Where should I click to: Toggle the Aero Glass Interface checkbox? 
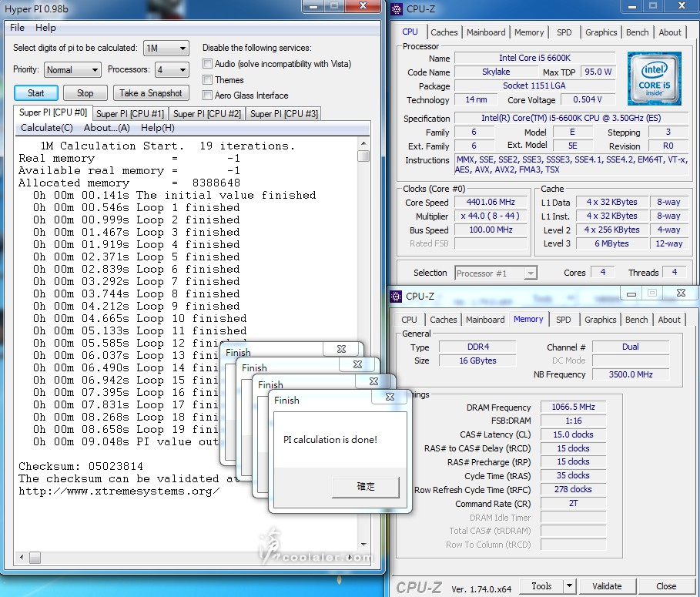[x=207, y=95]
